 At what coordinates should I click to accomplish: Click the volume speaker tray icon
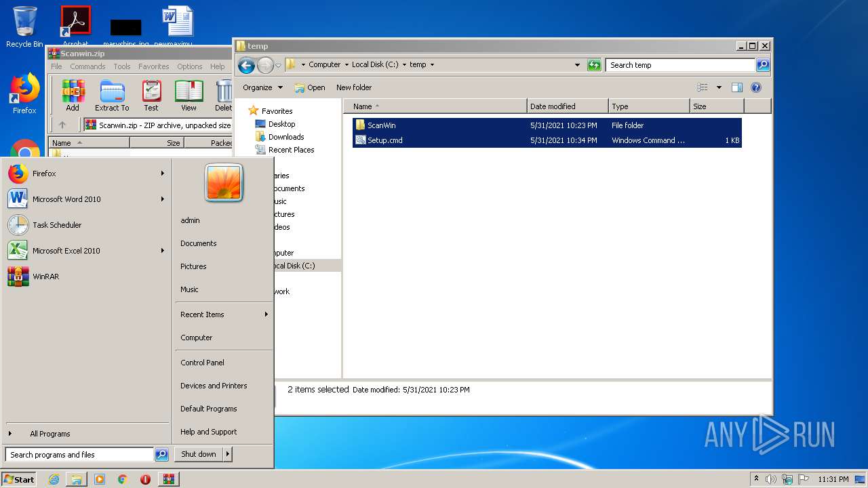[x=770, y=479]
